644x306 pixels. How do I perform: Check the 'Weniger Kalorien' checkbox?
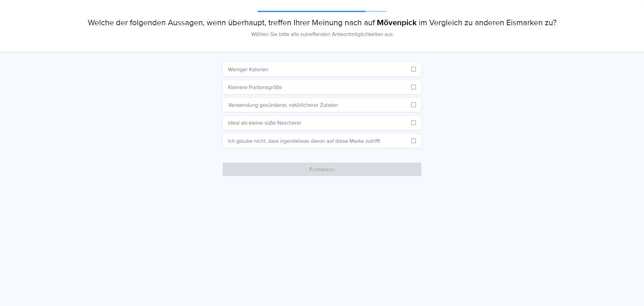coord(413,69)
